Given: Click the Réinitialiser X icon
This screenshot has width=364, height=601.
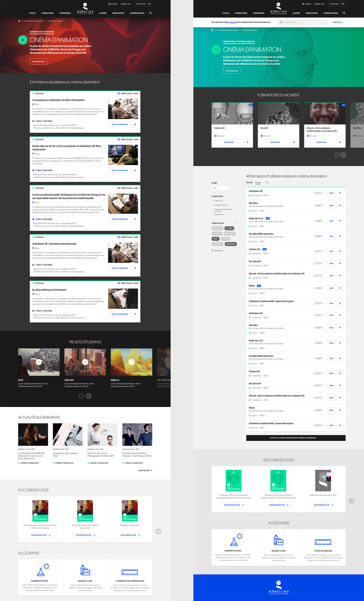Looking at the screenshot, I should tap(212, 251).
